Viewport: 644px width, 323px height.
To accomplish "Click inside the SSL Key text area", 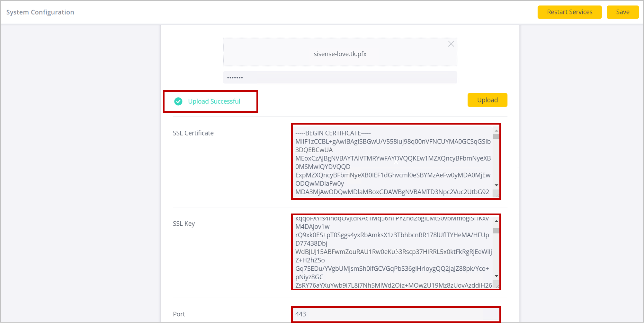I will point(393,252).
